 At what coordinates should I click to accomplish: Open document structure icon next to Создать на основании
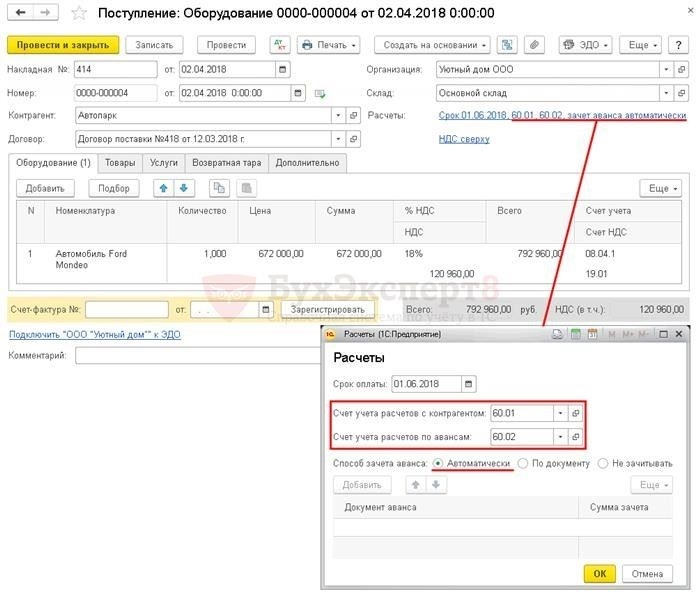point(507,45)
